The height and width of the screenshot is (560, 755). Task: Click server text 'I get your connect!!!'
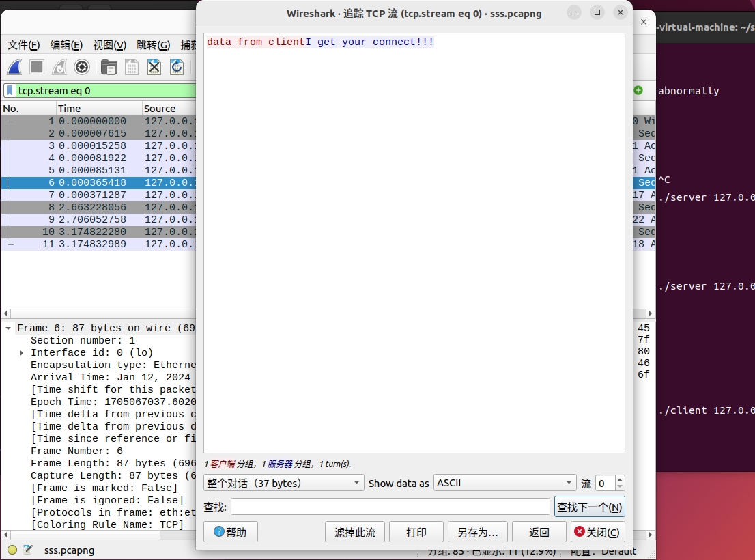370,42
